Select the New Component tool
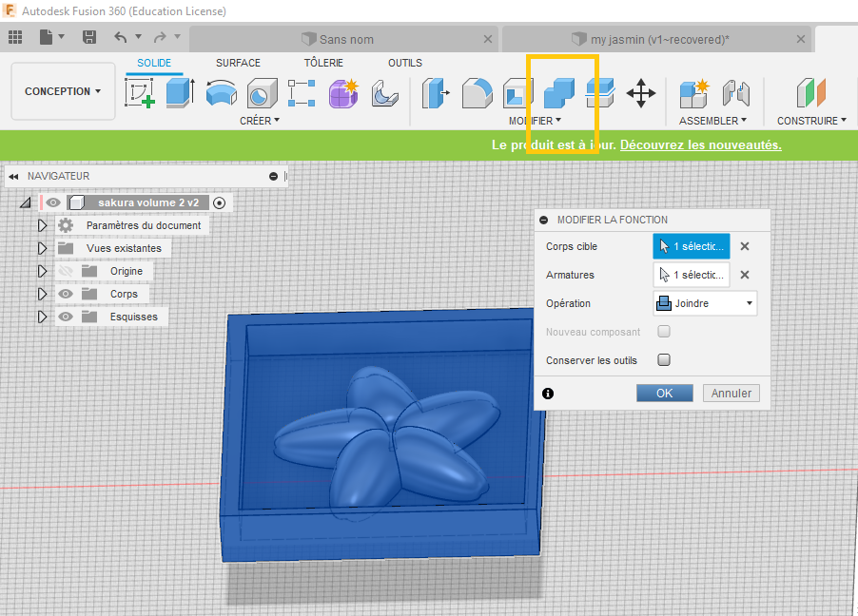Viewport: 858px width, 616px height. [x=693, y=92]
